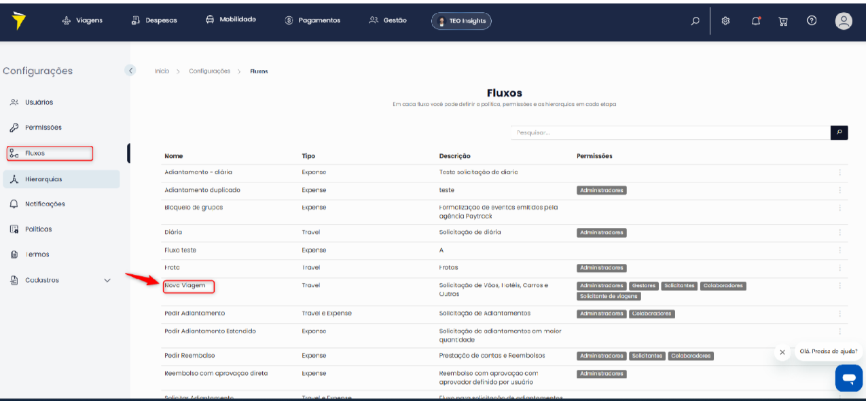Click the Solicitantes tag in Pedir Reembolso row

[x=647, y=356]
